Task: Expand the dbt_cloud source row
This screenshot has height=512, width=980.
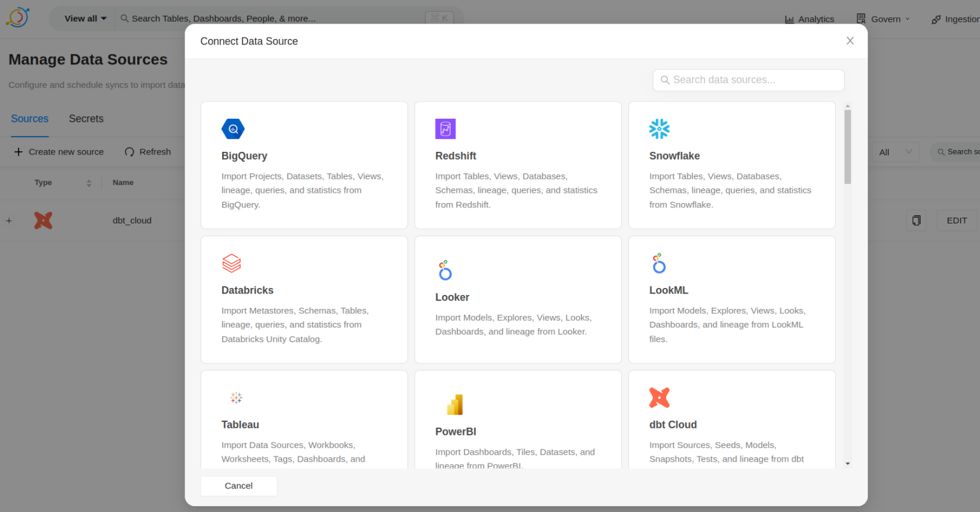Action: tap(9, 220)
